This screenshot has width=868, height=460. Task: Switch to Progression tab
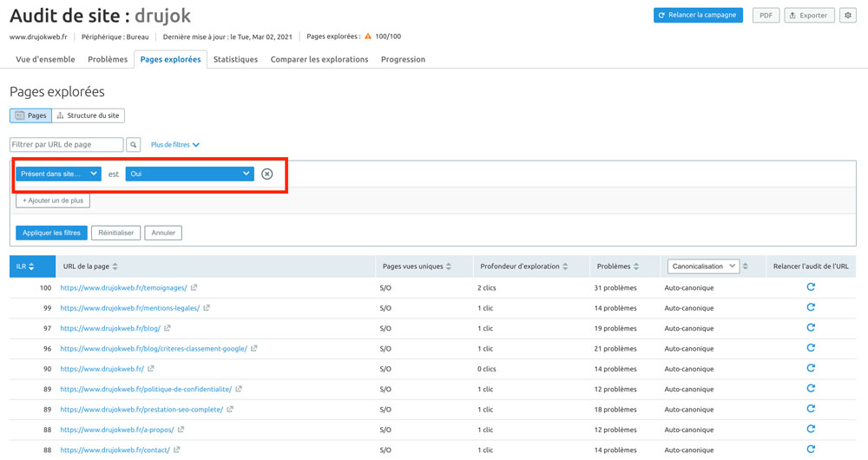(403, 59)
